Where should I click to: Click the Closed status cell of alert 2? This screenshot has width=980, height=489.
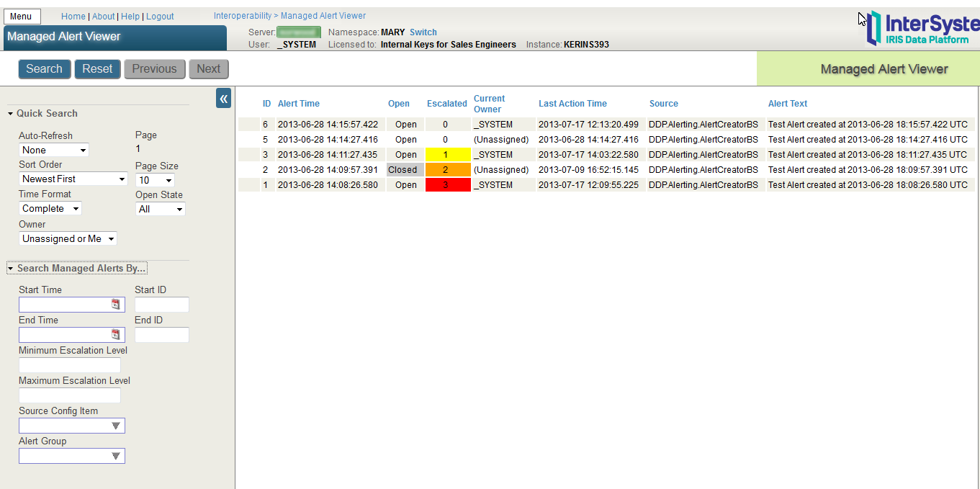(405, 170)
